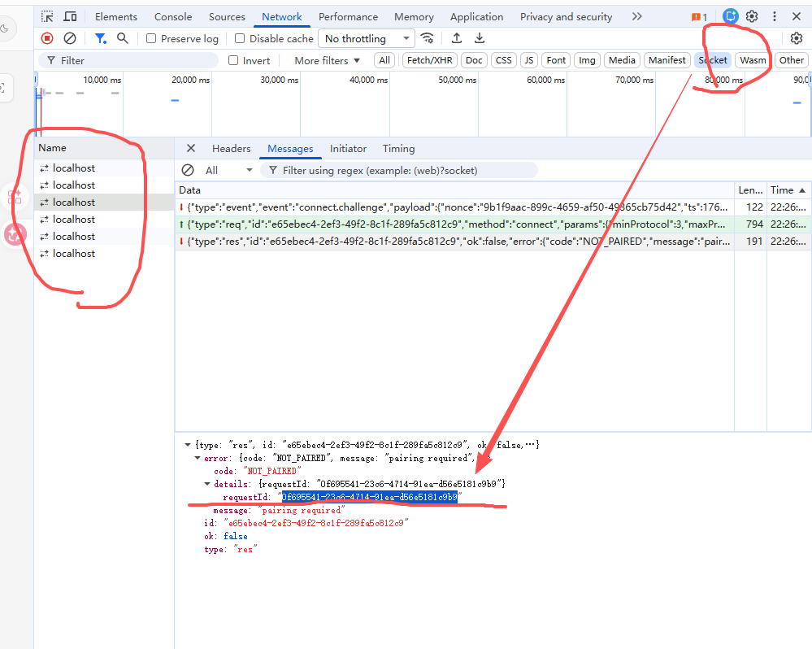Open the network conditions Wi-Fi icon

427,38
